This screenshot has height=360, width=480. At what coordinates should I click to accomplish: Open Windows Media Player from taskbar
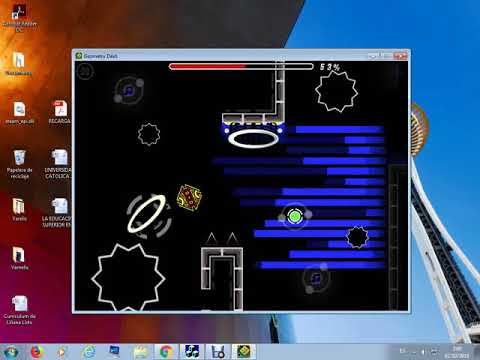point(62,352)
